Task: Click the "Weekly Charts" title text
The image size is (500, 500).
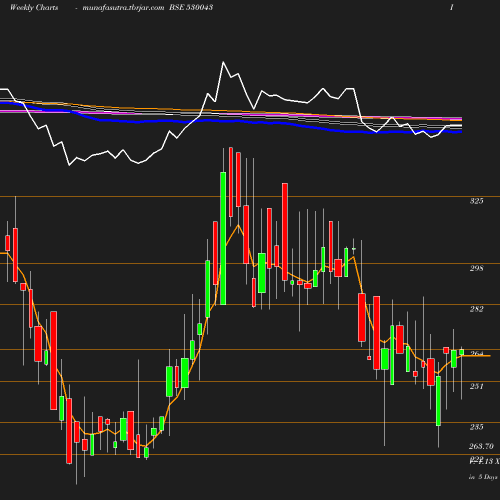Action: 34,7
